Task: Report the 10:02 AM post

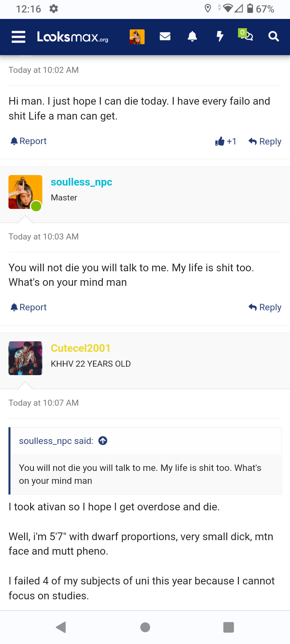Action: pyautogui.click(x=29, y=141)
